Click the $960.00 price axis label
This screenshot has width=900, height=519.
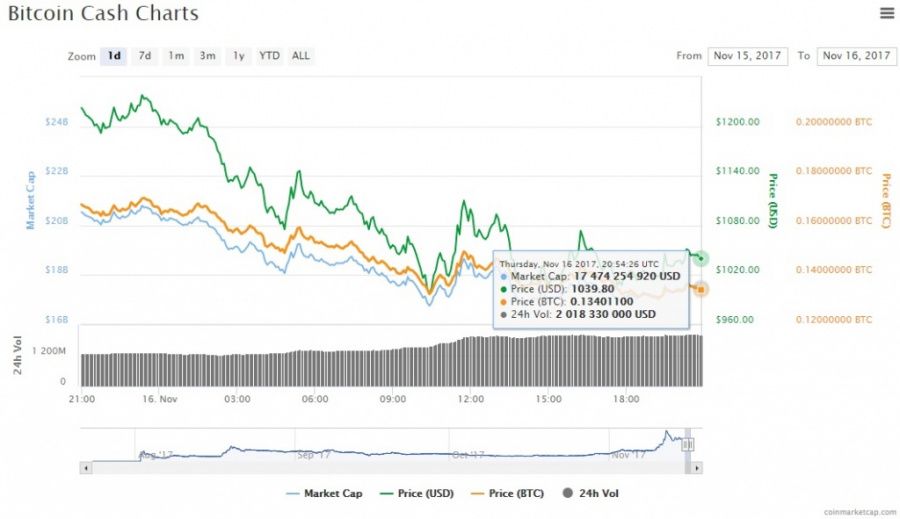point(735,319)
